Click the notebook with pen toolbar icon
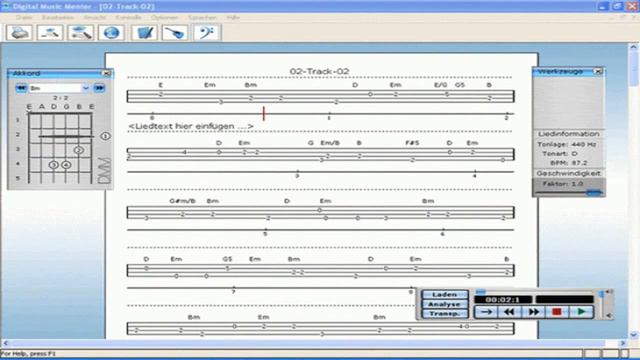The width and height of the screenshot is (640, 360). (144, 33)
